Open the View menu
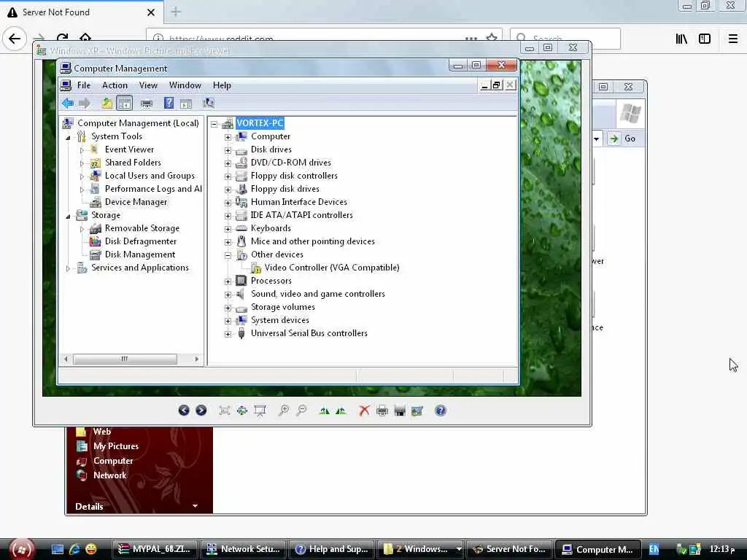Image resolution: width=747 pixels, height=560 pixels. 148,85
